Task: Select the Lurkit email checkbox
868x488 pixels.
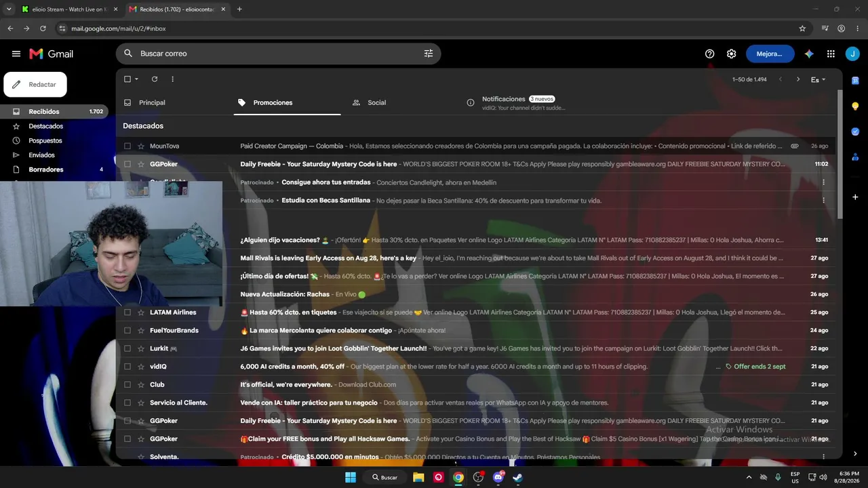Action: point(127,348)
